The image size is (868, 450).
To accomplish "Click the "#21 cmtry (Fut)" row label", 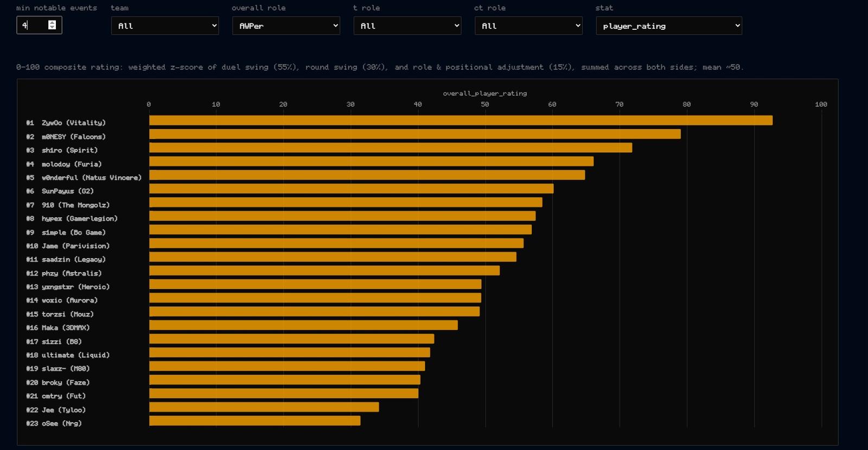I will click(x=56, y=396).
